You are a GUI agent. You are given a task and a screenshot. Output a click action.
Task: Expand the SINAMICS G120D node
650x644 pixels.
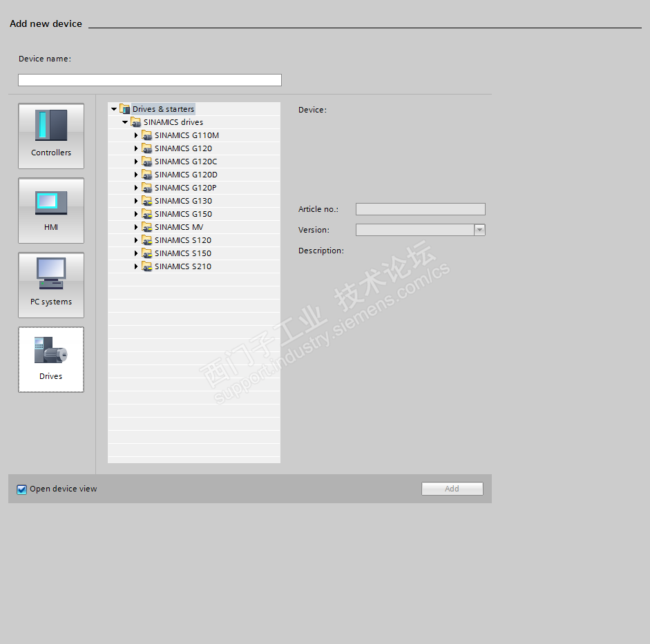[136, 175]
